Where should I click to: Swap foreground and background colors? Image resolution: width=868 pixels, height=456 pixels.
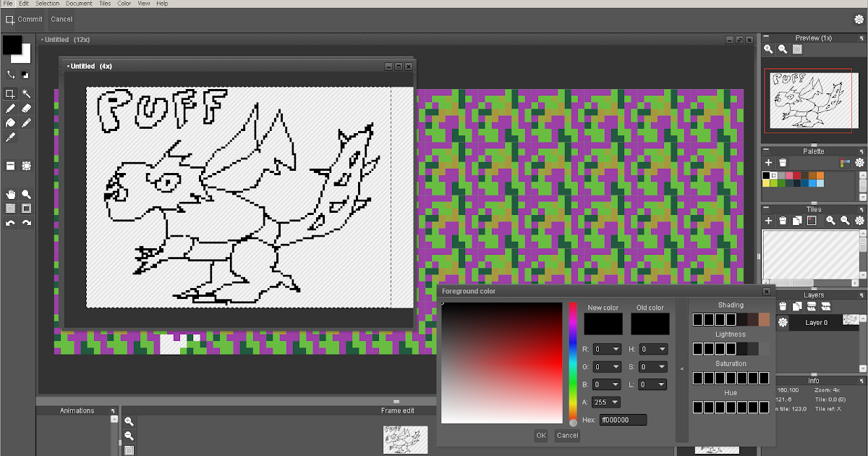tap(11, 74)
